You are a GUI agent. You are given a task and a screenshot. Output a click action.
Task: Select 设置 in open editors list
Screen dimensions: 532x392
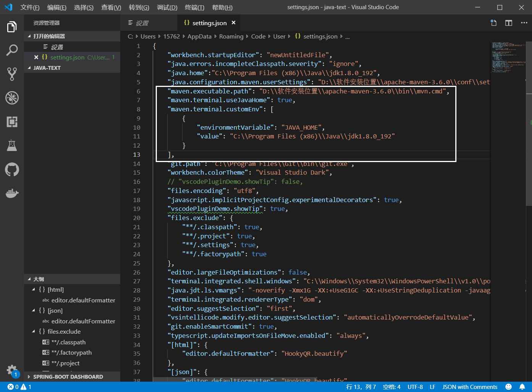(x=72, y=47)
